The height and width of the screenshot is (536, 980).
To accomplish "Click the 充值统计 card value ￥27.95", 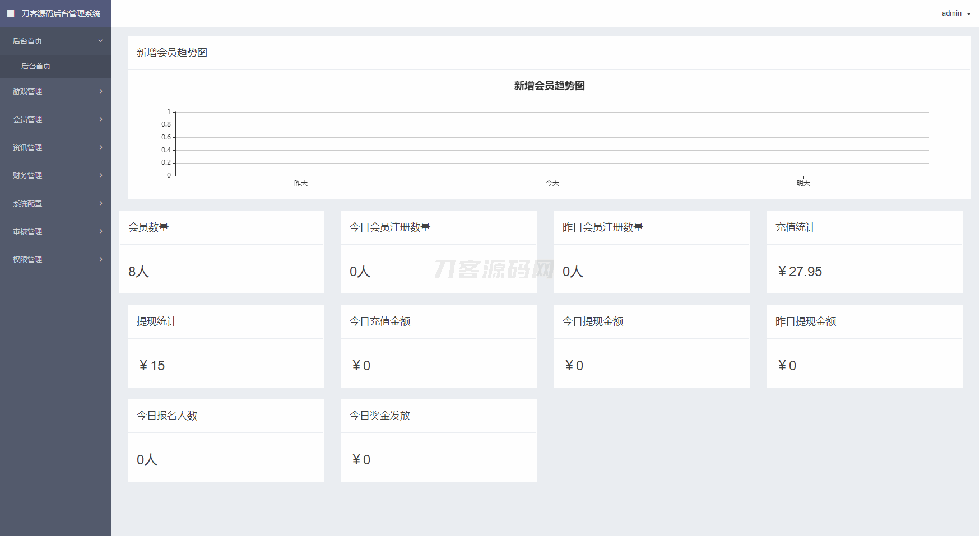I will point(800,272).
